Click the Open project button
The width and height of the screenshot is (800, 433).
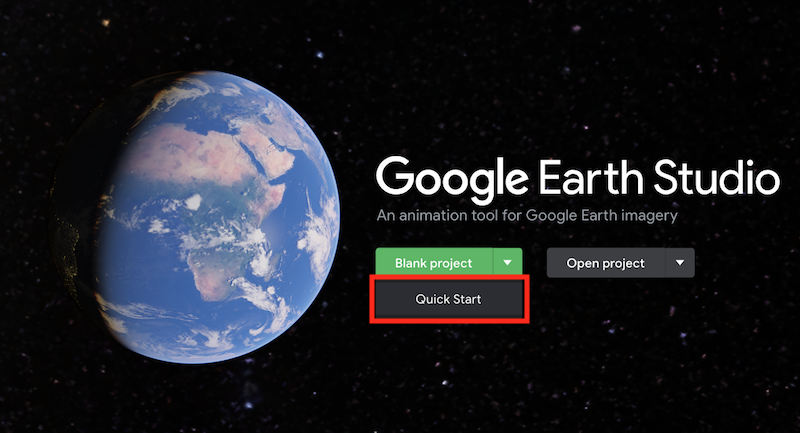point(606,263)
